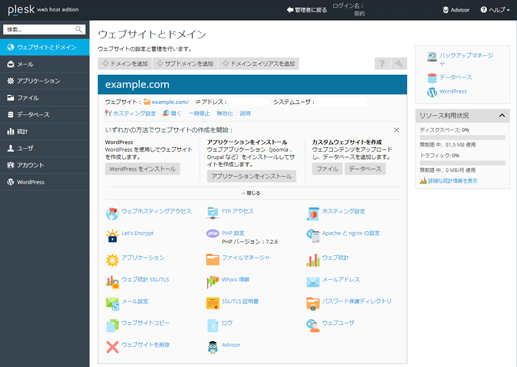Click the example.com domain header
This screenshot has height=367, width=517.
click(252, 85)
